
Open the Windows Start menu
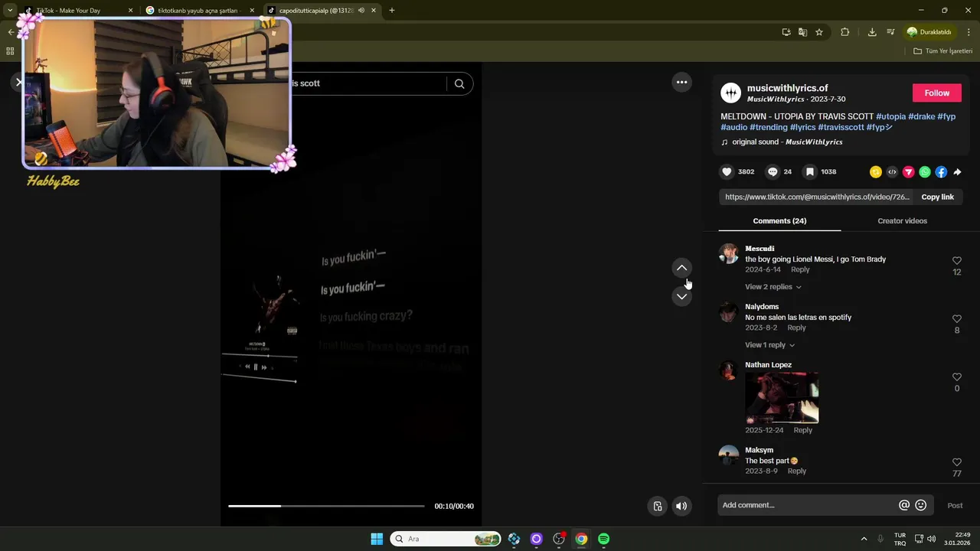pyautogui.click(x=377, y=539)
